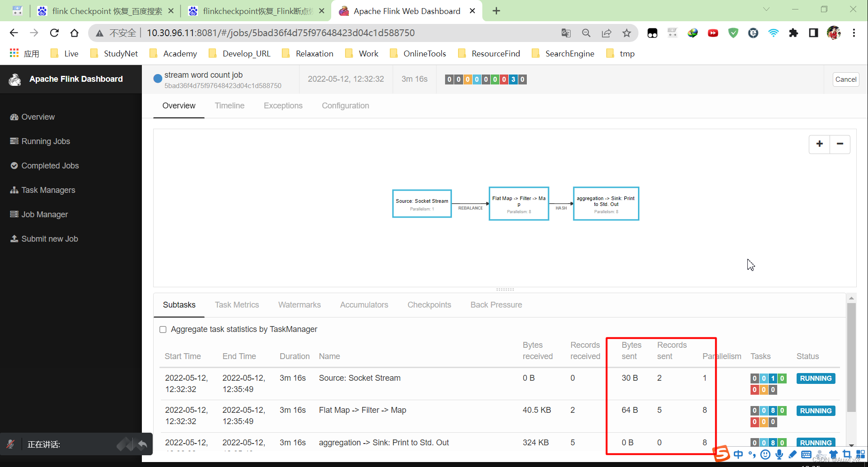This screenshot has height=467, width=868.
Task: Open the Chrome three-dot menu
Action: pyautogui.click(x=854, y=33)
